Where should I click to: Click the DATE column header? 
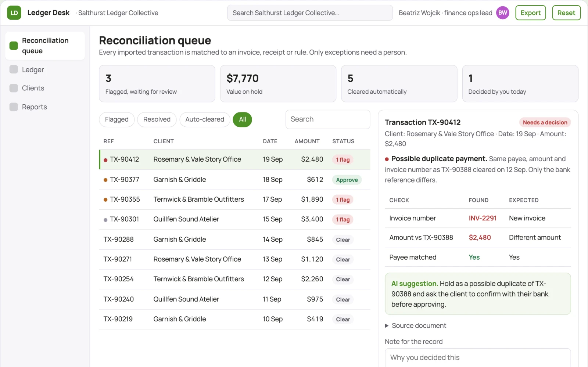[270, 141]
